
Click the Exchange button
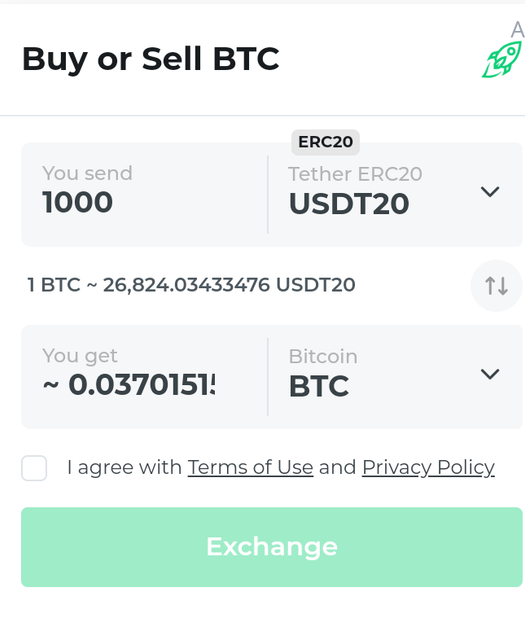(272, 547)
